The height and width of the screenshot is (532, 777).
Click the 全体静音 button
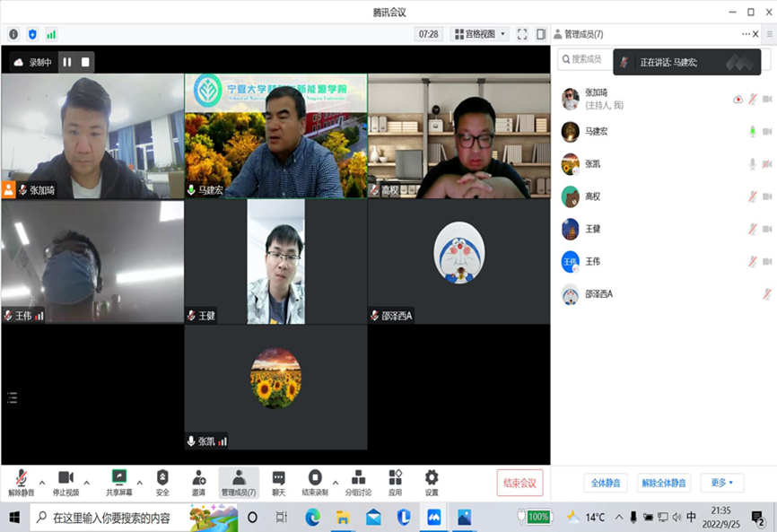coord(607,483)
